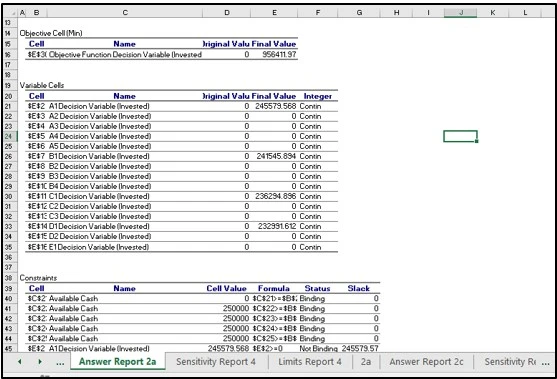Image resolution: width=557 pixels, height=379 pixels.
Task: Switch to the Answer Report 2c sheet tab
Action: click(x=426, y=362)
